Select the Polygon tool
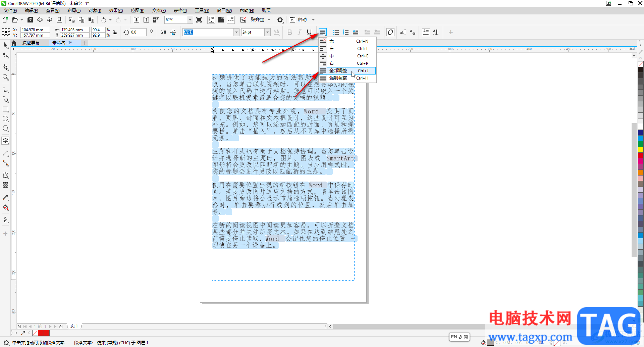Viewport: 644px width, 347px height. (5, 129)
